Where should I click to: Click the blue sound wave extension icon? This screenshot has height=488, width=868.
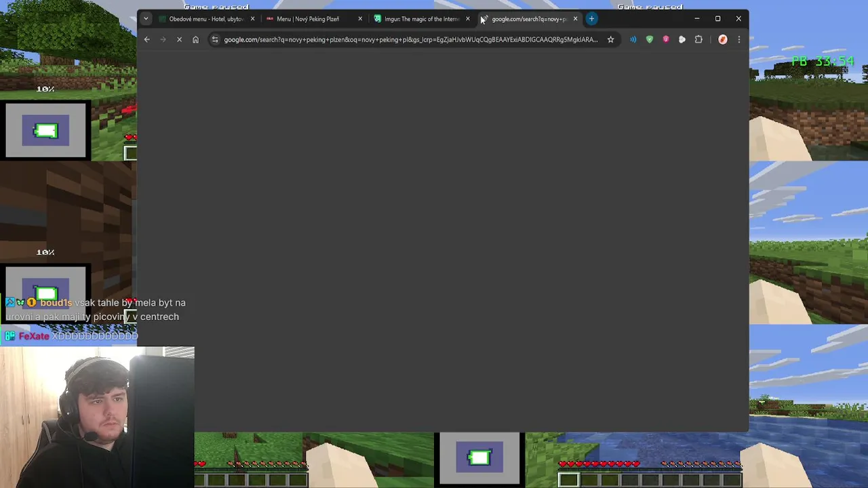click(633, 39)
